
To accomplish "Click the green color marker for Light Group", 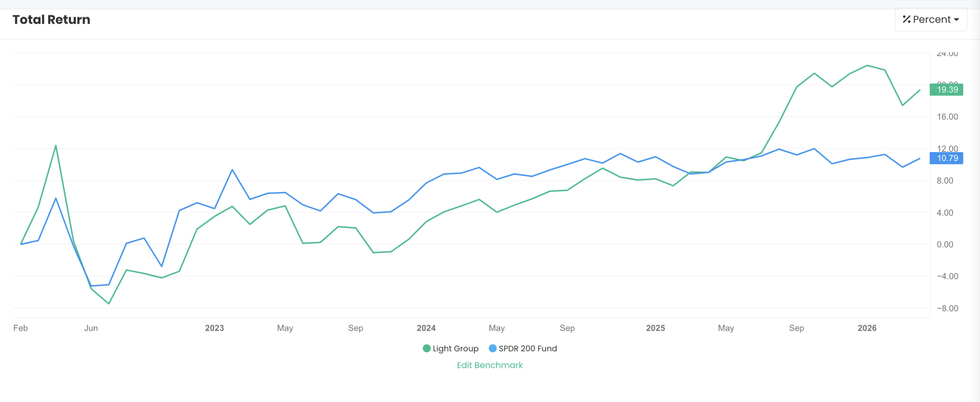I will click(426, 348).
